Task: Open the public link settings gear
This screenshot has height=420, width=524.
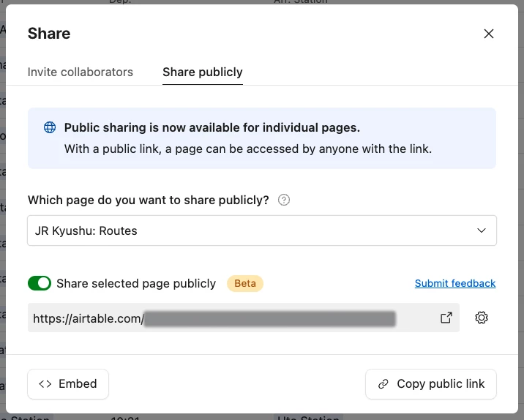Action: point(482,318)
